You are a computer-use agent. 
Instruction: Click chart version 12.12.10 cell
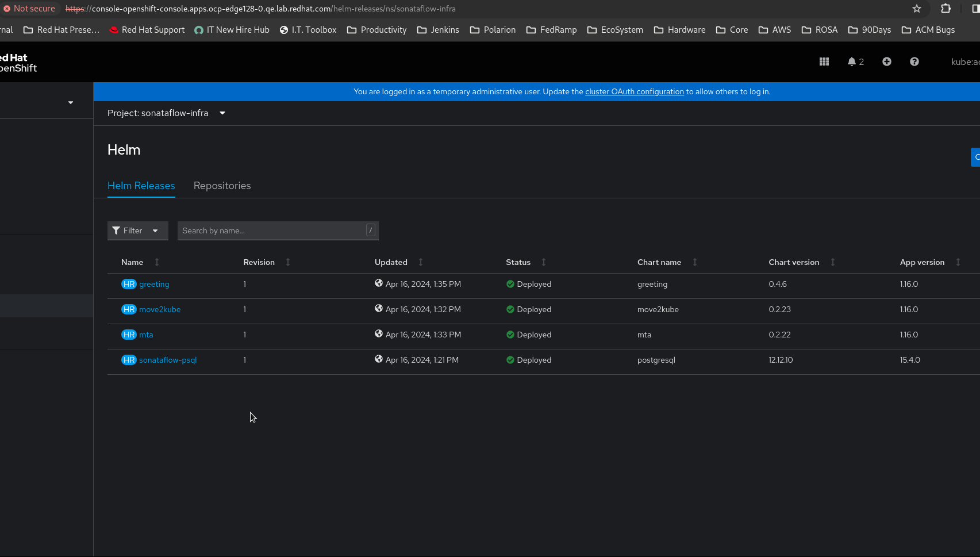tap(781, 360)
